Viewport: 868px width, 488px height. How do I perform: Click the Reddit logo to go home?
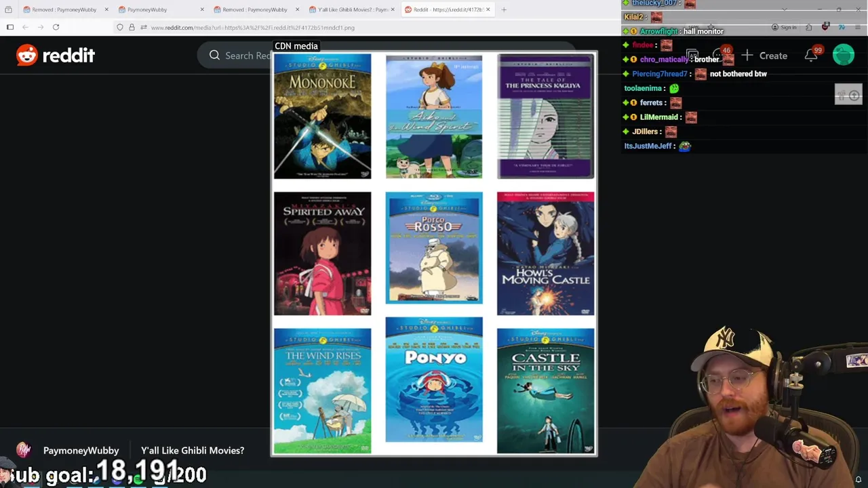(x=56, y=56)
